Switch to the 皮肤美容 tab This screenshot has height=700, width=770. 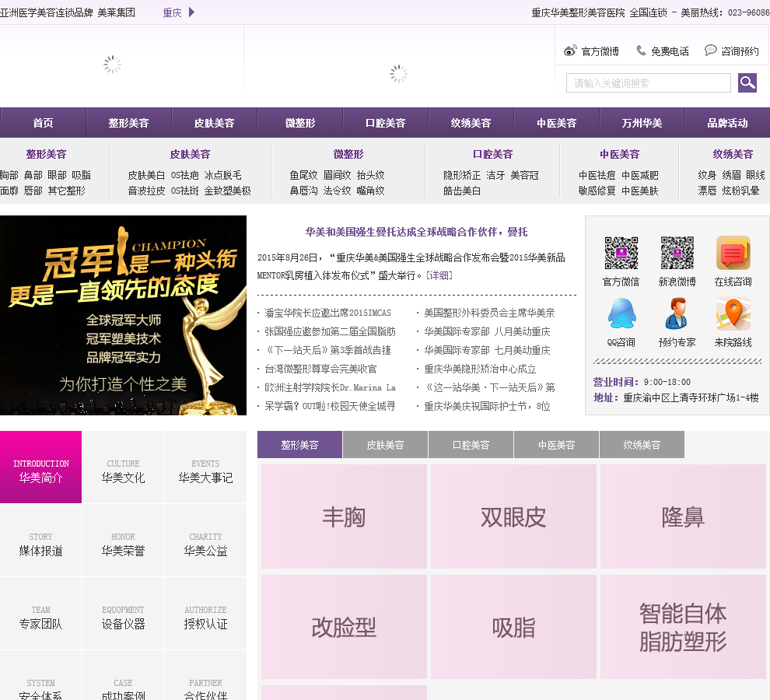(x=385, y=445)
